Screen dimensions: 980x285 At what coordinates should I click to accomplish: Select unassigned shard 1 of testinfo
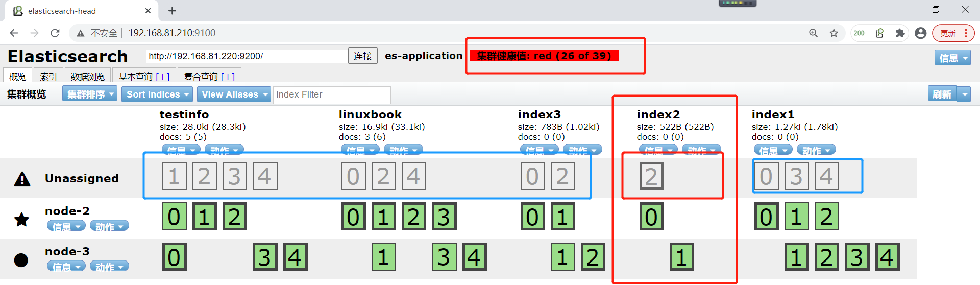pyautogui.click(x=174, y=176)
